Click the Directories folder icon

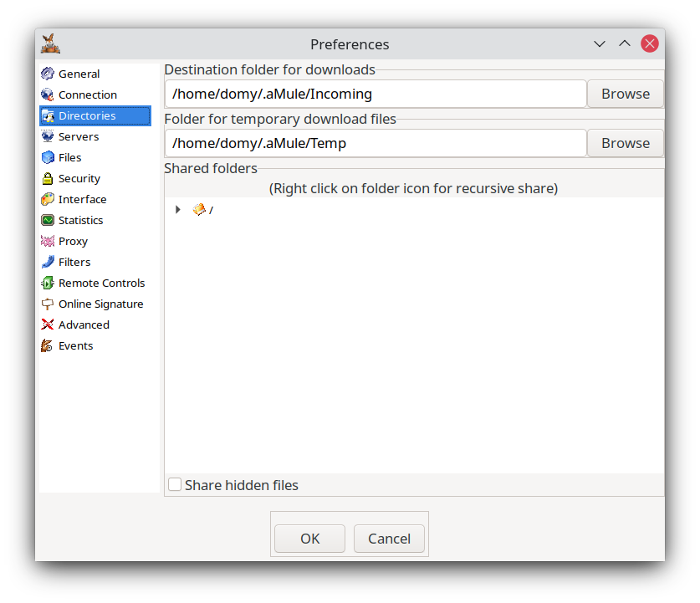click(48, 116)
